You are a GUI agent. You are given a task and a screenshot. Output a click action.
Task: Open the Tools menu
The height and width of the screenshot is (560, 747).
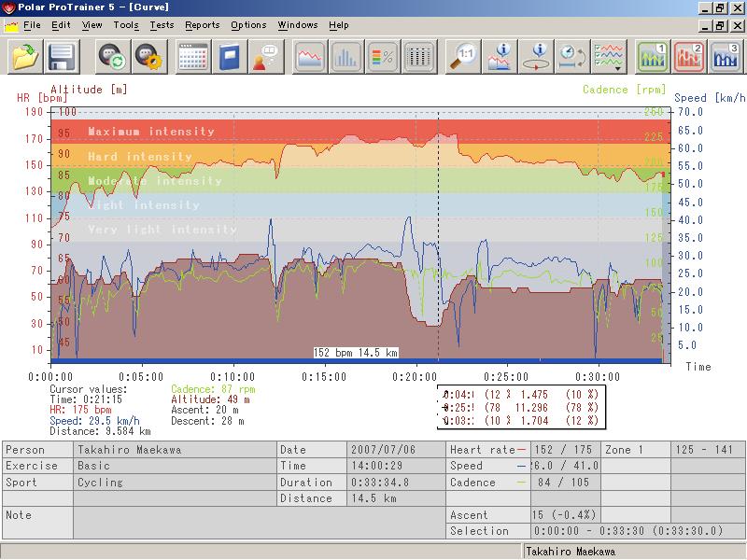[126, 25]
